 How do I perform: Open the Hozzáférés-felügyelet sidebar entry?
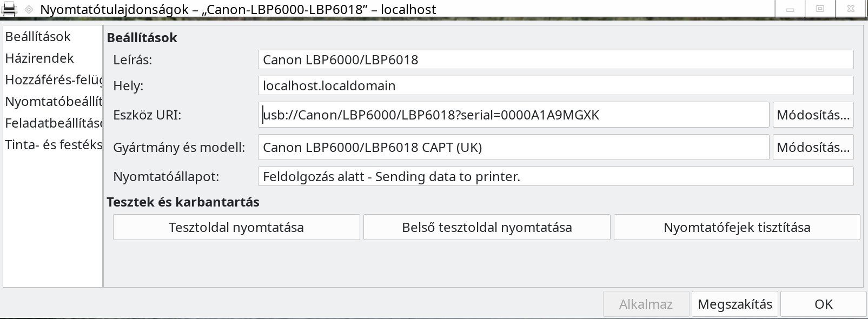click(53, 80)
